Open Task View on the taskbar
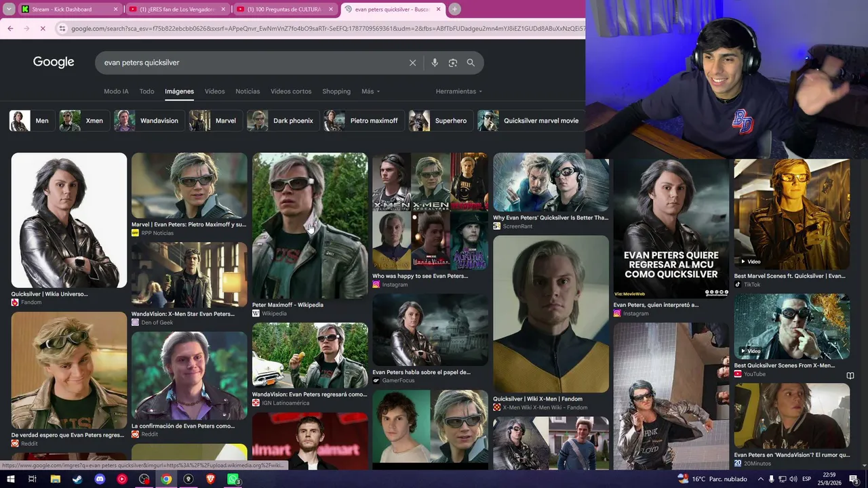This screenshot has width=868, height=488. (32, 479)
